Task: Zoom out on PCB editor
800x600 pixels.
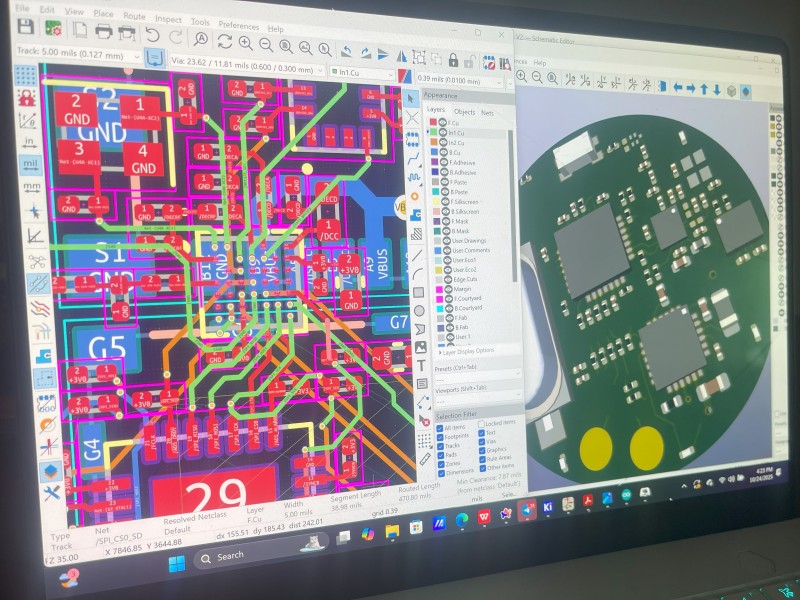Action: coord(265,44)
